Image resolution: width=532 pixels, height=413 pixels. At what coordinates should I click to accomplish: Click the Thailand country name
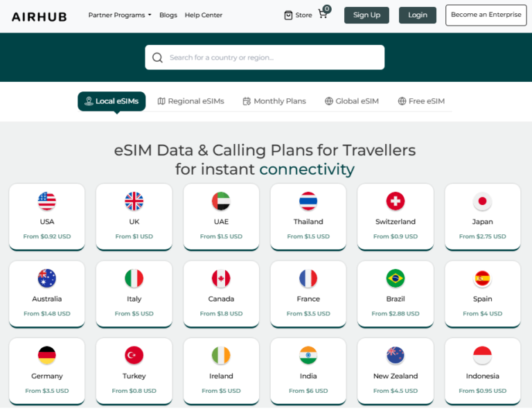point(308,222)
